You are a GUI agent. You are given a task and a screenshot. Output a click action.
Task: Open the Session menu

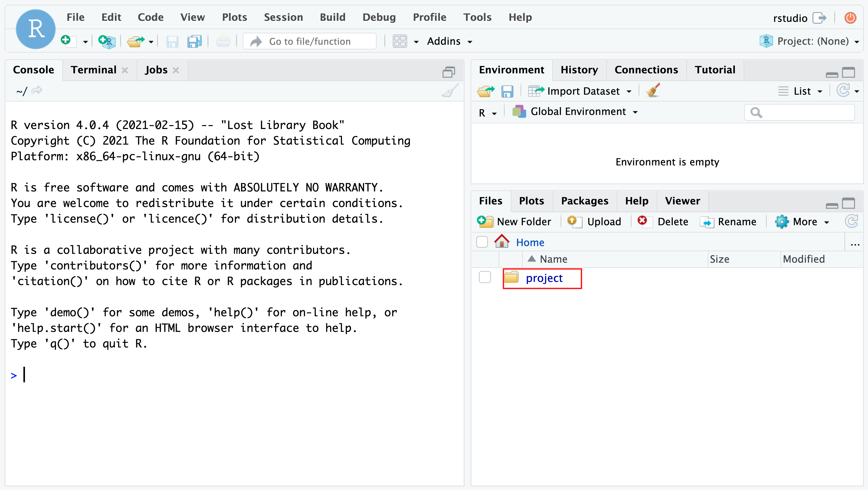click(x=283, y=17)
